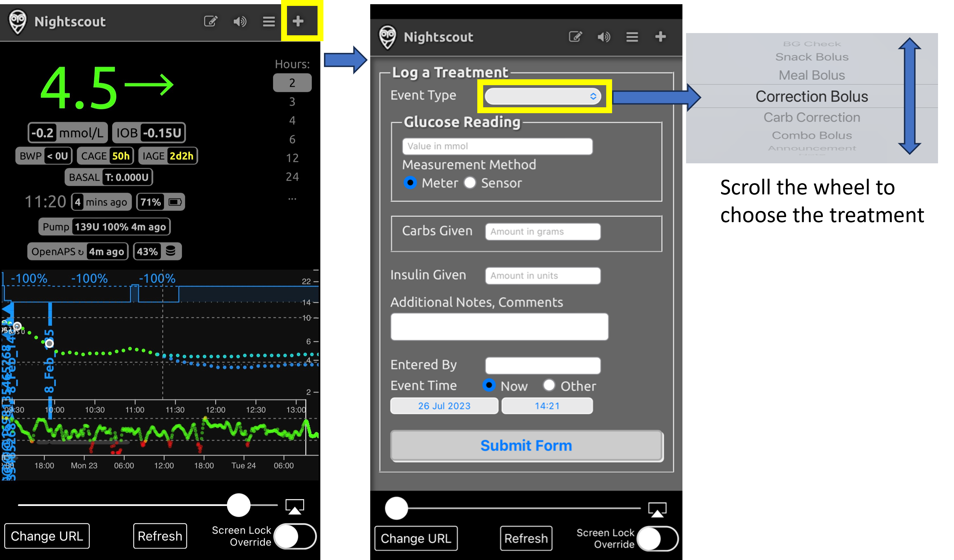954x560 pixels.
Task: Toggle Screen Lock Override under treatment form
Action: 657,539
